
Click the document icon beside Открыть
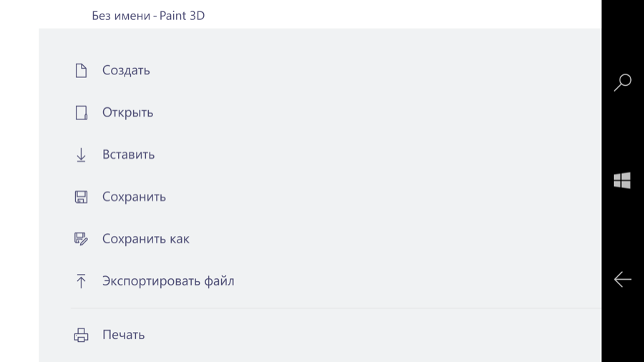[82, 112]
